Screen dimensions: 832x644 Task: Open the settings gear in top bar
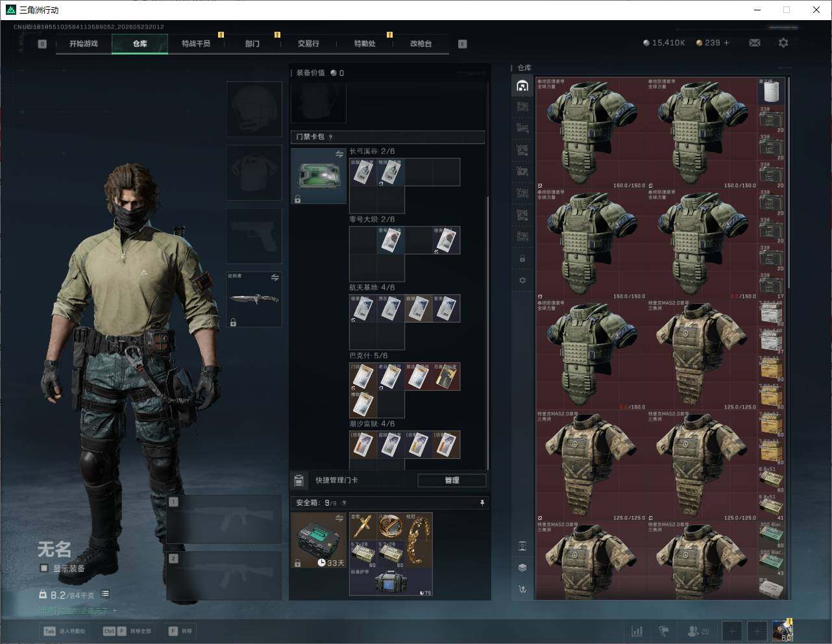click(783, 43)
